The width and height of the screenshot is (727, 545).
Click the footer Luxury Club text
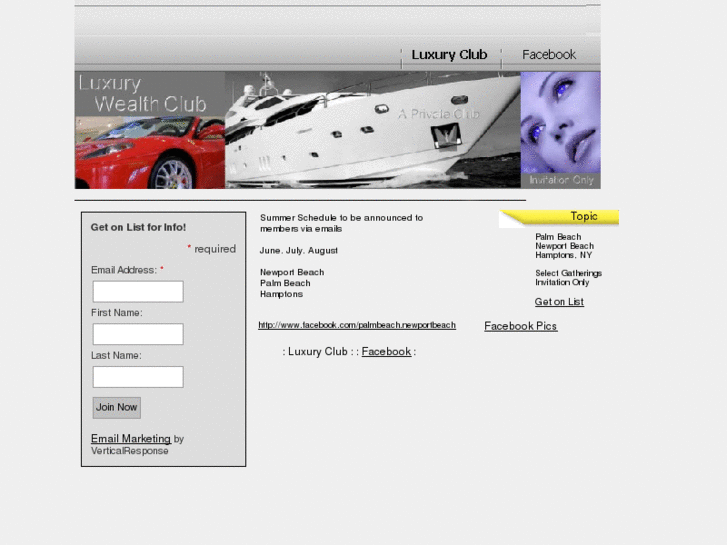coord(318,352)
